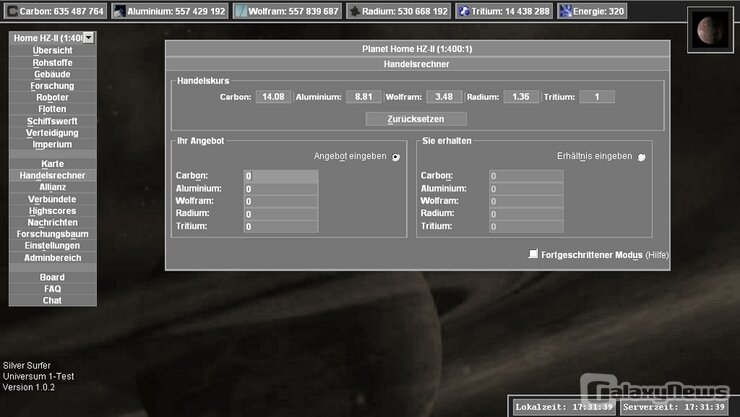Click the Aluminium resource icon
Screen dimensions: 740x417
[119, 11]
